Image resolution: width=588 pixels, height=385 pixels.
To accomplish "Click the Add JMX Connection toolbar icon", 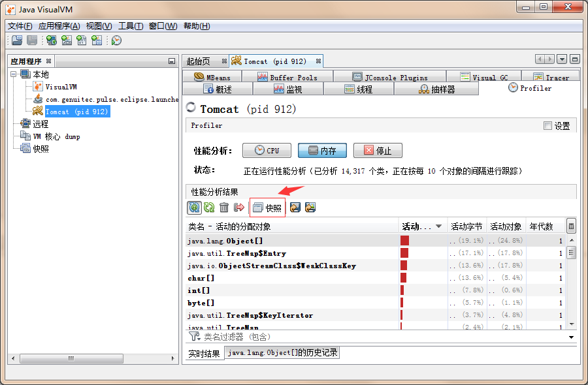I will pyautogui.click(x=67, y=40).
